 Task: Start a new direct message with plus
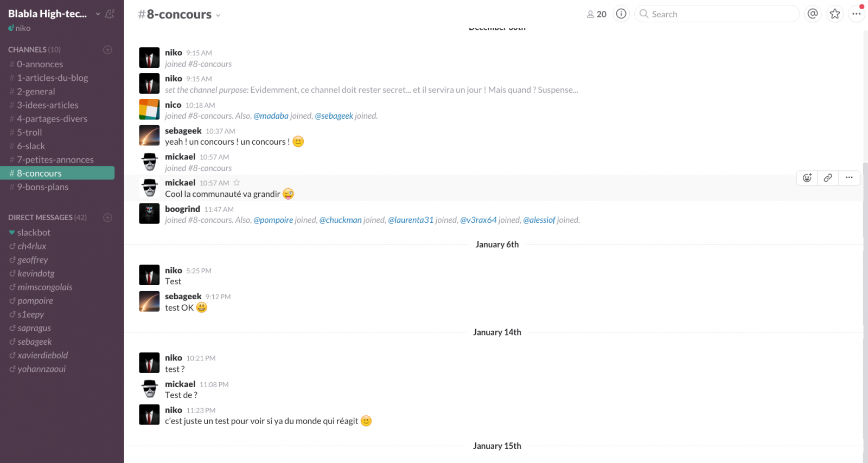pos(107,217)
